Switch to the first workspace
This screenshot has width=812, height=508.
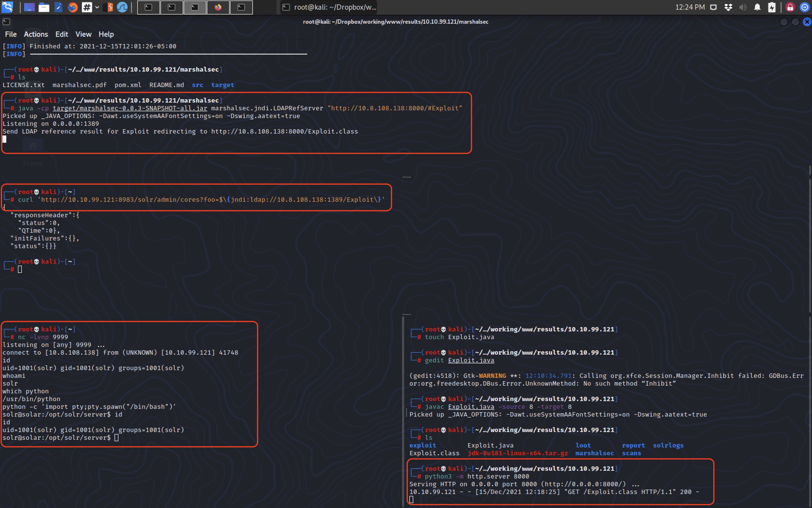click(148, 7)
